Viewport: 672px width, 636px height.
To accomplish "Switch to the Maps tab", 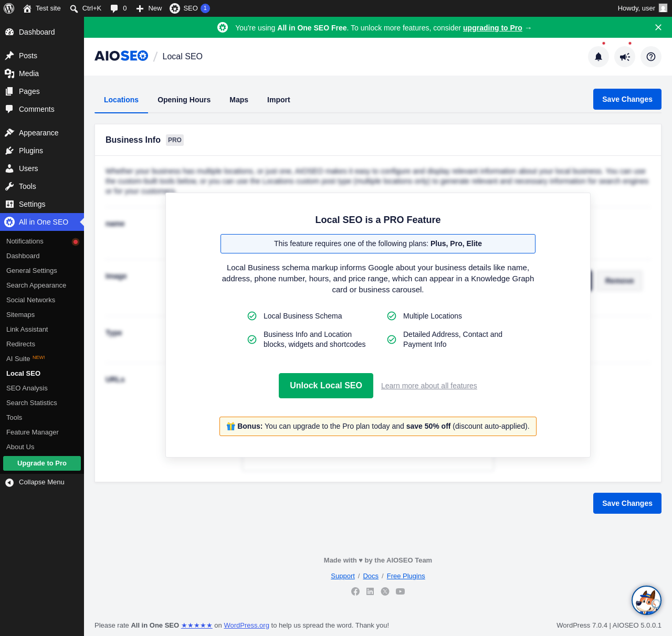I will 239,100.
